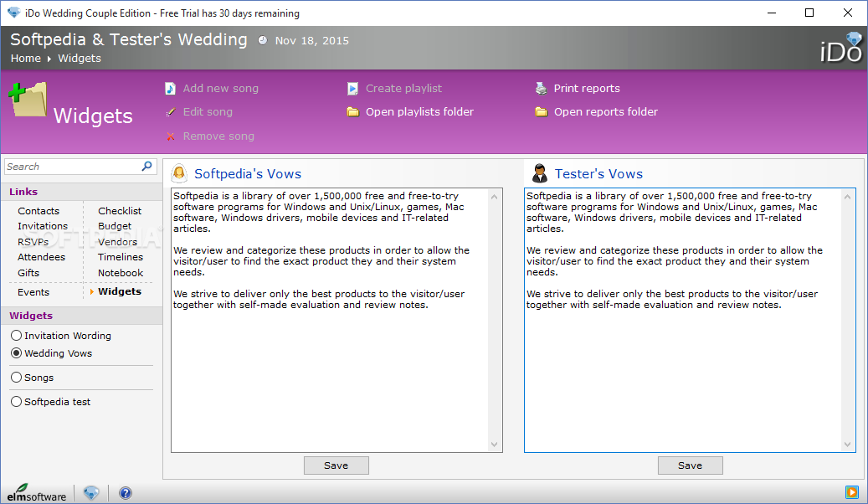Click the Edit song pencil icon
Image resolution: width=868 pixels, height=504 pixels.
pos(171,112)
